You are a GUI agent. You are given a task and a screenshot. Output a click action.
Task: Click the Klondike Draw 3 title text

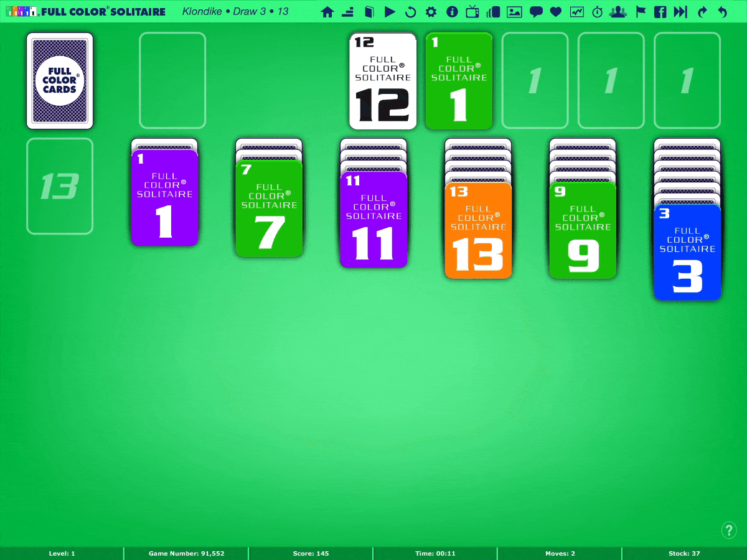[235, 11]
